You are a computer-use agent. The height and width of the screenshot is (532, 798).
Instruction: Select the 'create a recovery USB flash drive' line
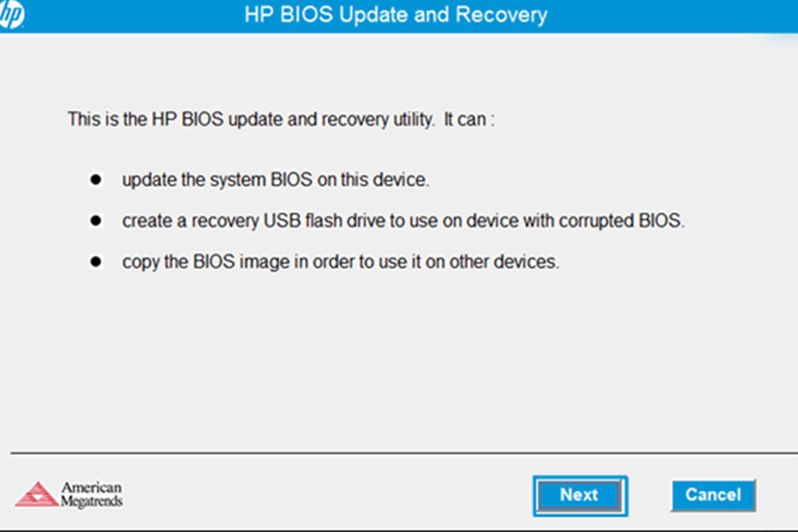point(402,221)
